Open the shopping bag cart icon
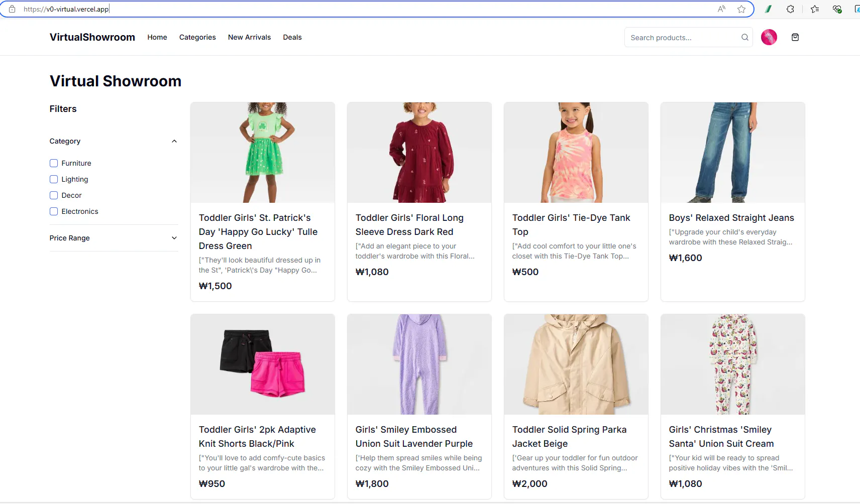Viewport: 860px width, 504px height. click(795, 37)
